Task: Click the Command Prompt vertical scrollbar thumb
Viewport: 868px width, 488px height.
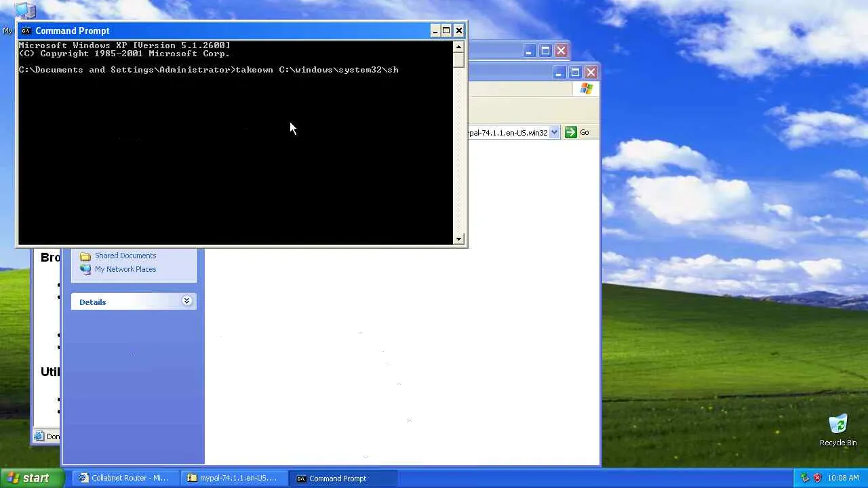Action: [459, 60]
